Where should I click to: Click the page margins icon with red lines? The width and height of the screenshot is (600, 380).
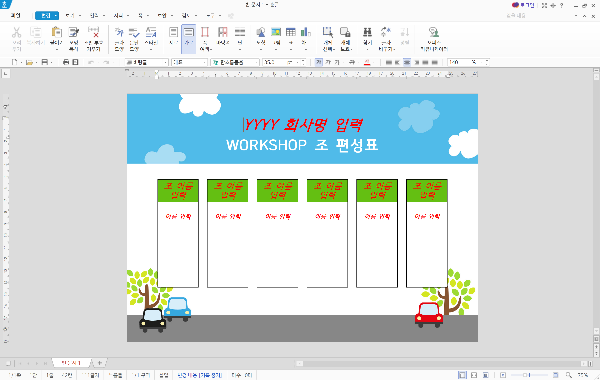(x=205, y=33)
